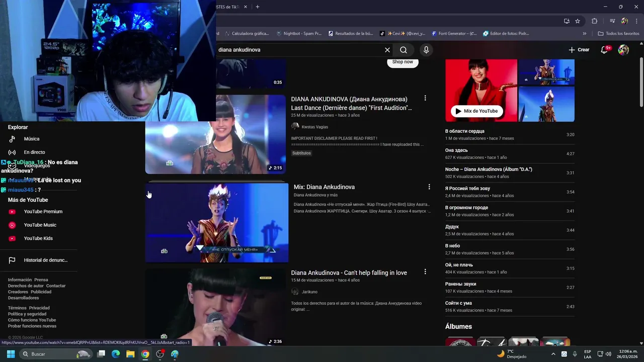Switch to Chrome taskbar icon

pyautogui.click(x=145, y=354)
